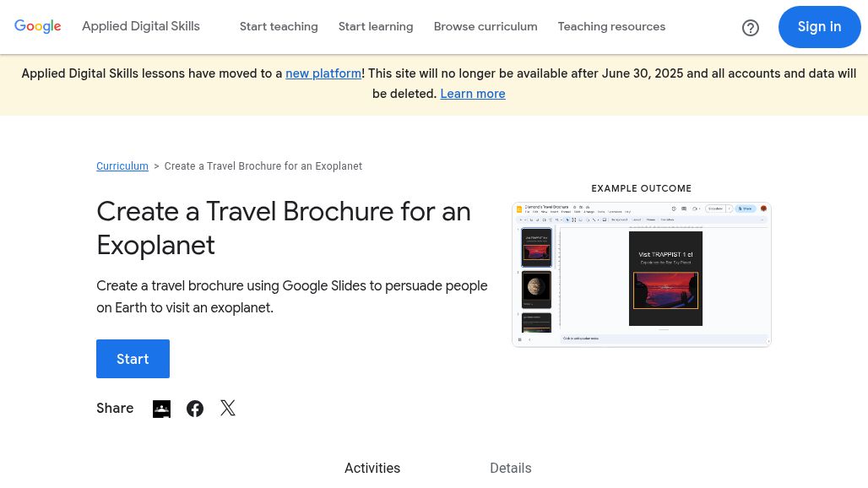Open Start teaching menu
The width and height of the screenshot is (868, 488).
click(279, 26)
